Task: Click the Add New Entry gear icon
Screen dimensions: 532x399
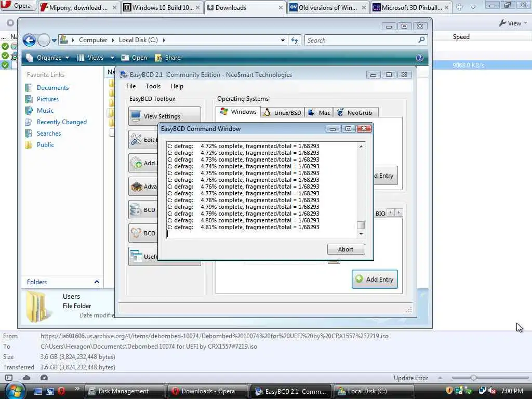Action: tap(136, 163)
